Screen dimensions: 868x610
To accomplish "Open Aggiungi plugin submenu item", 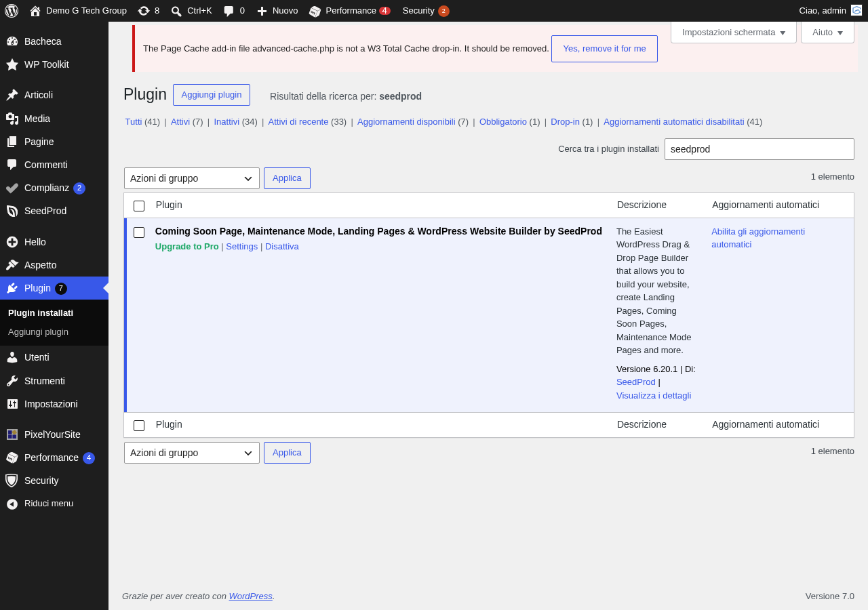I will 38,332.
